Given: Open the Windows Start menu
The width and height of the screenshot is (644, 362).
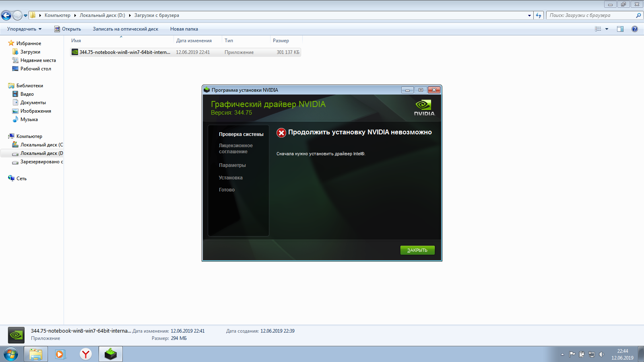Looking at the screenshot, I should tap(11, 354).
